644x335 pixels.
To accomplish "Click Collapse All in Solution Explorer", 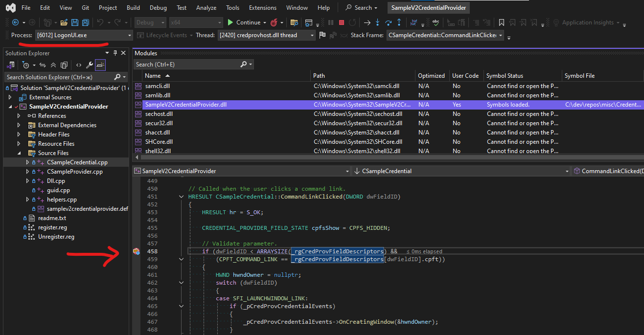I will pyautogui.click(x=53, y=65).
